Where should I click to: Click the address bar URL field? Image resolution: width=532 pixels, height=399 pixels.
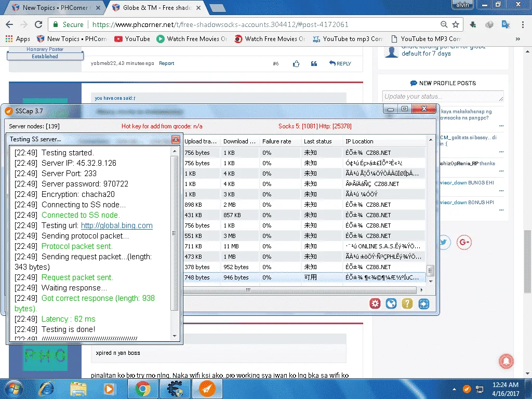[264, 24]
